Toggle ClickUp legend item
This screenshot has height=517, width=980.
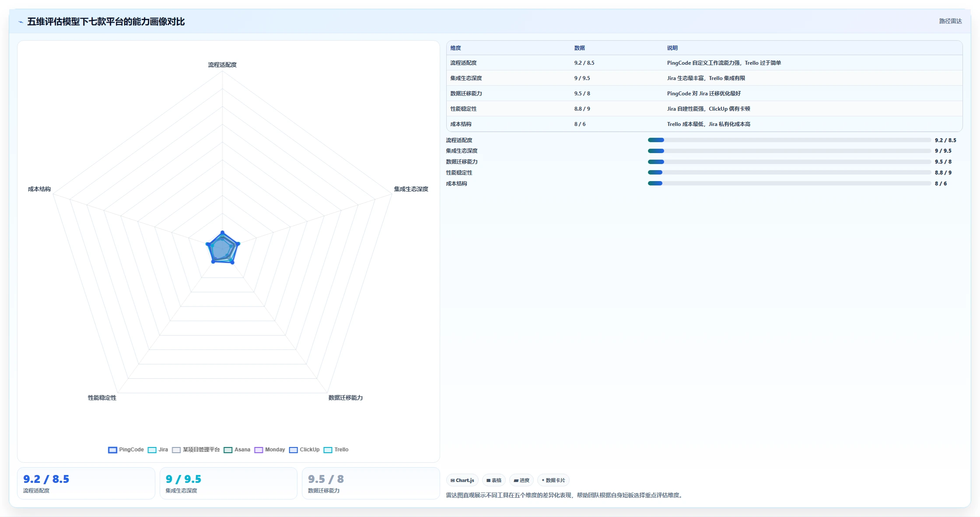coord(304,450)
